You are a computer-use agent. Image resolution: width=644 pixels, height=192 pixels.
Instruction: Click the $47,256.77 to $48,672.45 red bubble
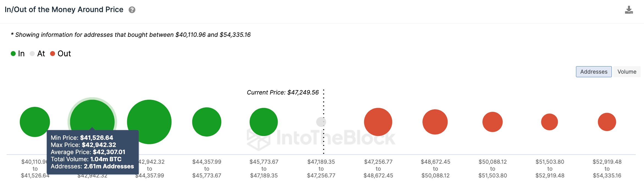(378, 122)
